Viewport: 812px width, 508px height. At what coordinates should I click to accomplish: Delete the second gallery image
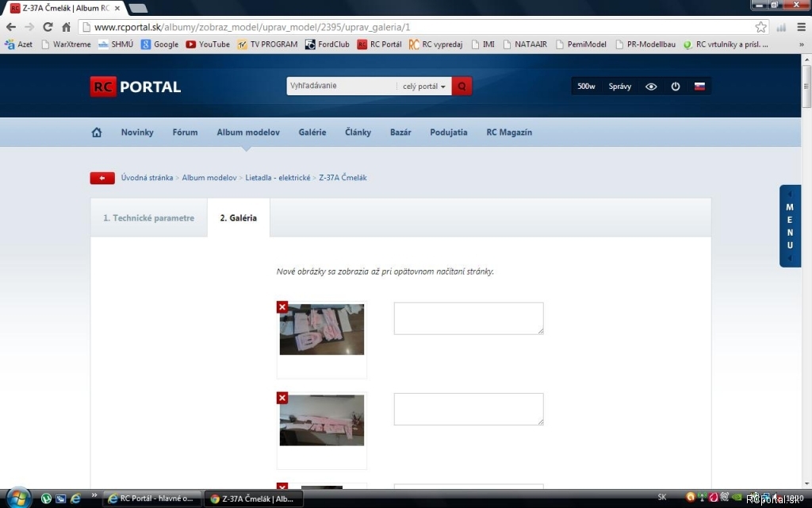282,398
